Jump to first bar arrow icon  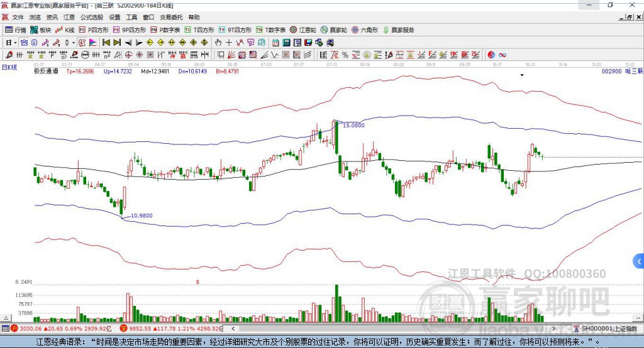click(x=106, y=42)
